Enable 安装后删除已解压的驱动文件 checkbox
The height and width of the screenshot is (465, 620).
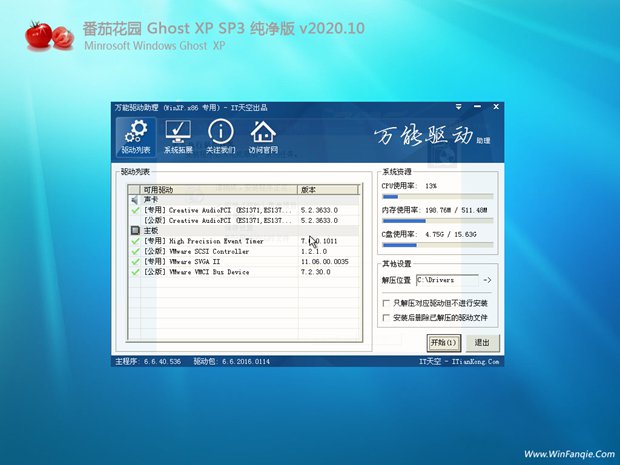(387, 318)
